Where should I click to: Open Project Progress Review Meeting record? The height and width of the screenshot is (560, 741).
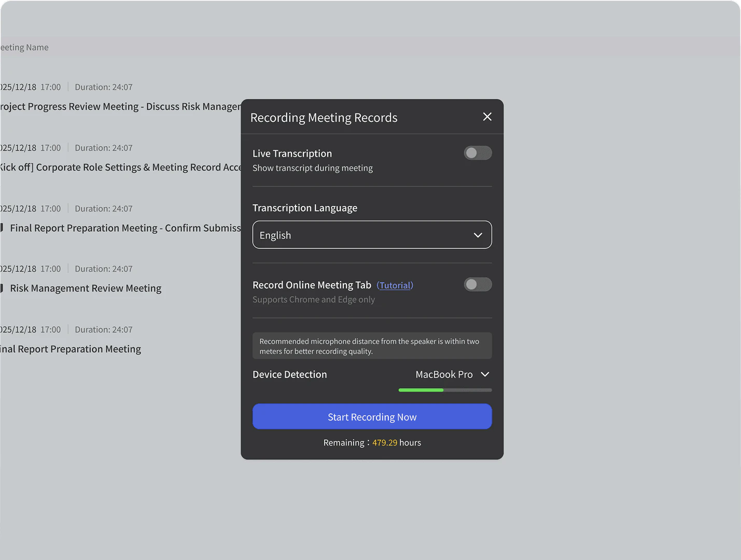(x=120, y=106)
